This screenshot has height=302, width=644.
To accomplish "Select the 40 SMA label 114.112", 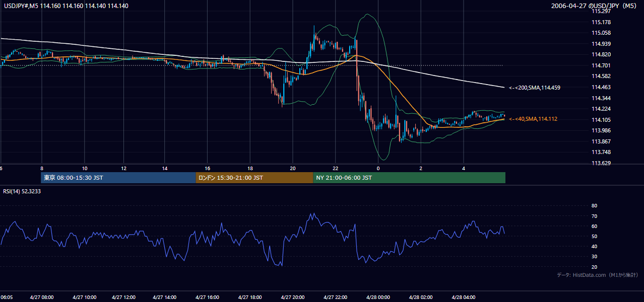I will [533, 119].
